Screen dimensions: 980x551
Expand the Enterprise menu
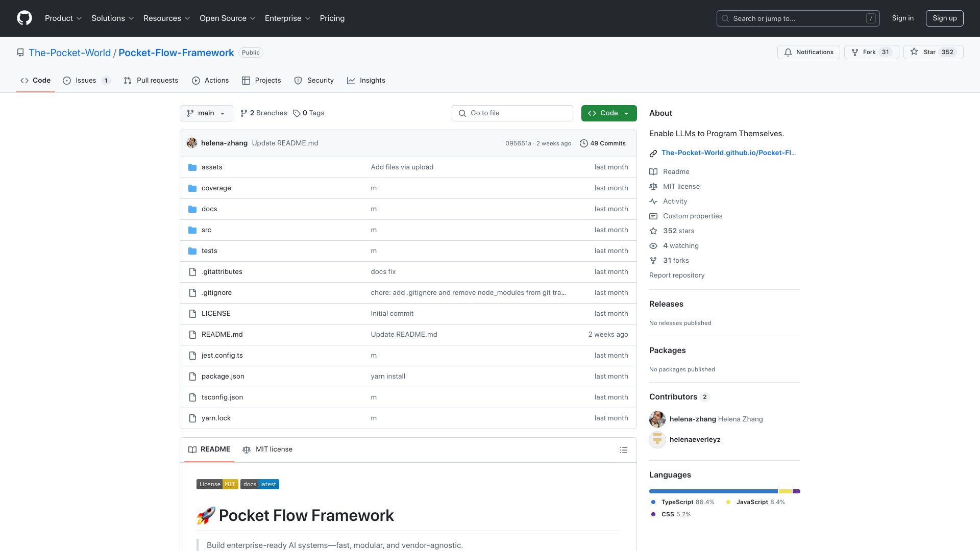coord(288,18)
